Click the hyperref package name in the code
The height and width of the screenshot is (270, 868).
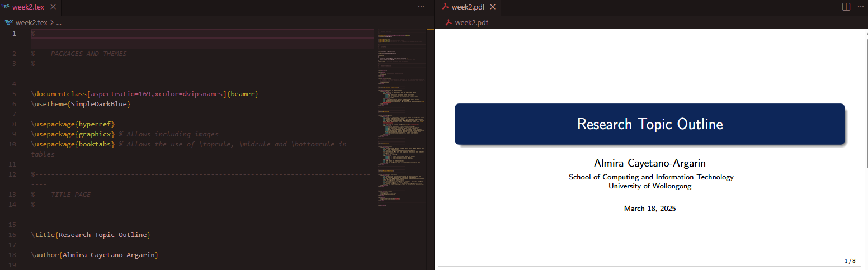pyautogui.click(x=95, y=124)
